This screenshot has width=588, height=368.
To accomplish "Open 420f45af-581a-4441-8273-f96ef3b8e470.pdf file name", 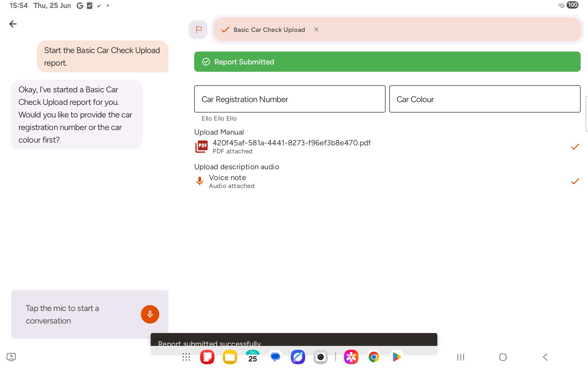I will click(292, 143).
